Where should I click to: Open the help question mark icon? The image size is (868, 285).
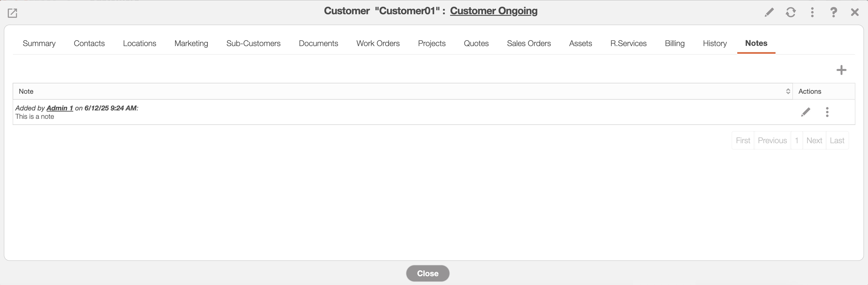click(x=833, y=12)
